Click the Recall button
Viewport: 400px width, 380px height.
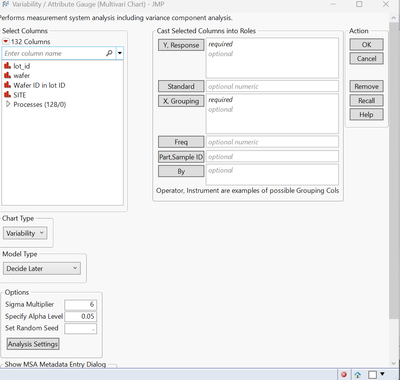[x=366, y=101]
